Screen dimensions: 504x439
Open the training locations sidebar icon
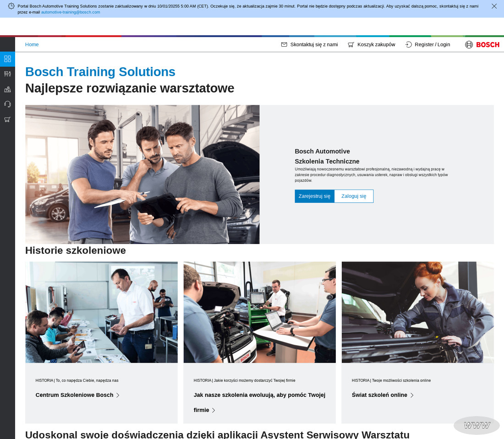point(7,89)
